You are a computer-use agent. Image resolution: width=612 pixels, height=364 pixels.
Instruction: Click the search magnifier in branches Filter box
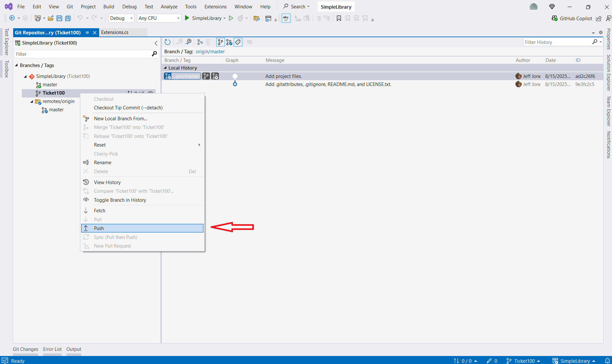click(x=154, y=54)
